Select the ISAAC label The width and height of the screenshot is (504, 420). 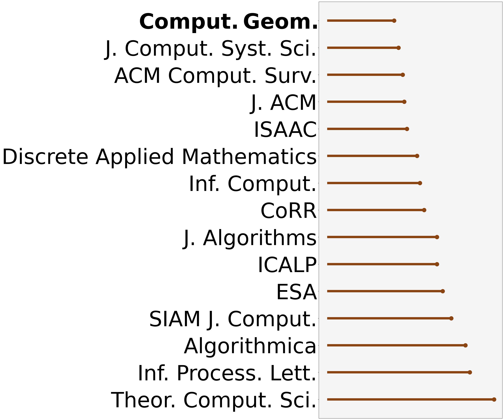pos(285,130)
